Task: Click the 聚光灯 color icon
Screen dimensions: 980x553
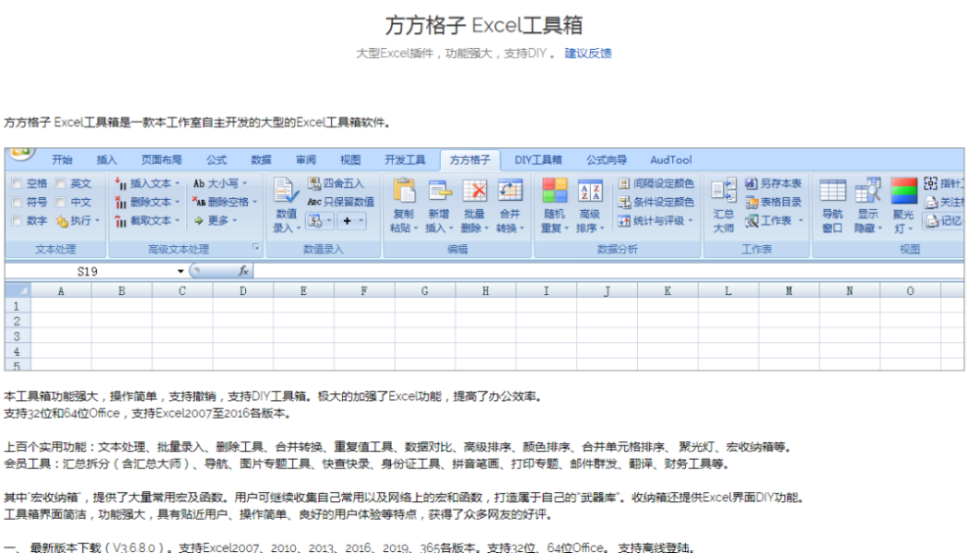Action: point(904,191)
